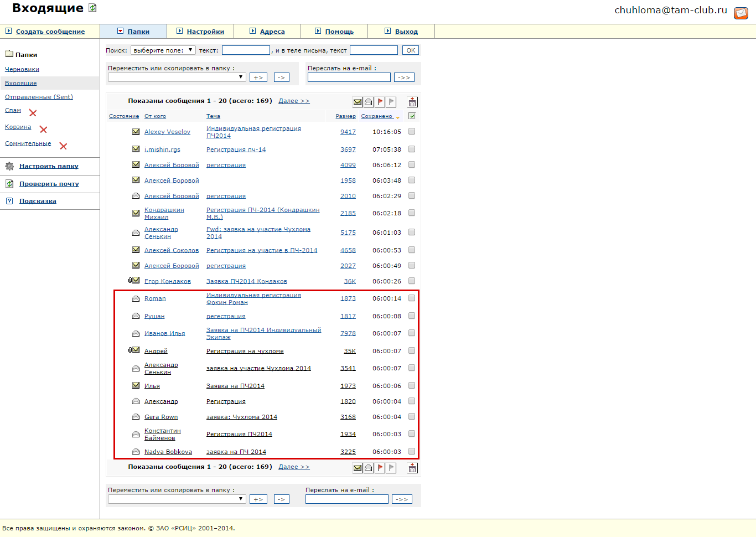Click the top toolbar's mark-as-read open envelope icon

369,102
